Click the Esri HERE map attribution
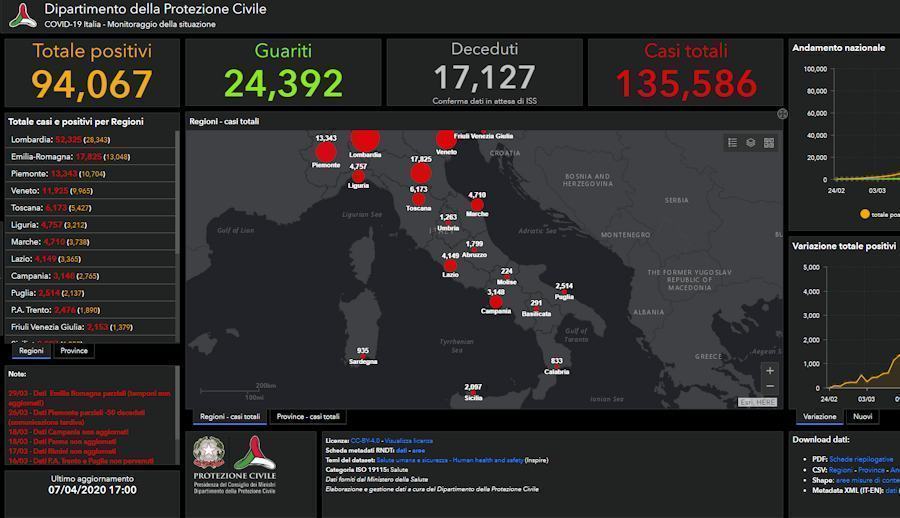 [758, 403]
